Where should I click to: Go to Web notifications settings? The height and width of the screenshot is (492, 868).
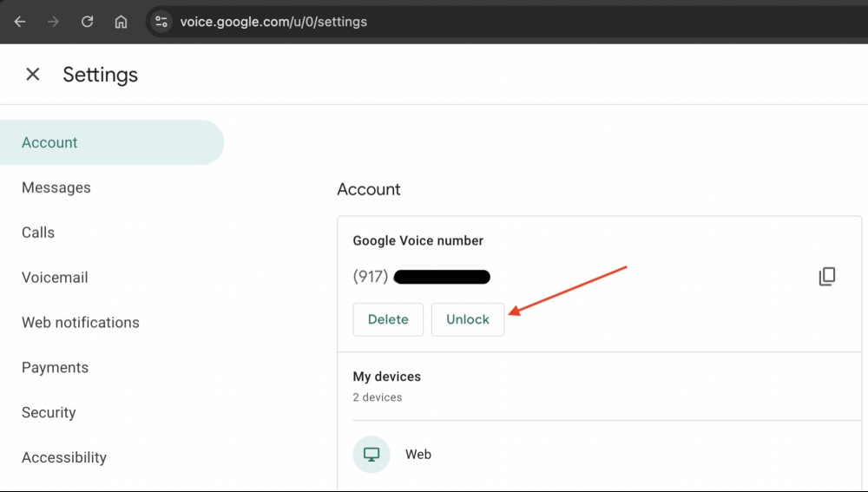point(80,322)
